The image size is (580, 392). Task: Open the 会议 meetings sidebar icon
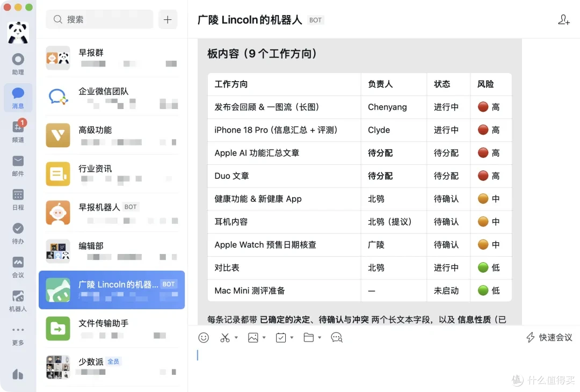click(x=18, y=267)
